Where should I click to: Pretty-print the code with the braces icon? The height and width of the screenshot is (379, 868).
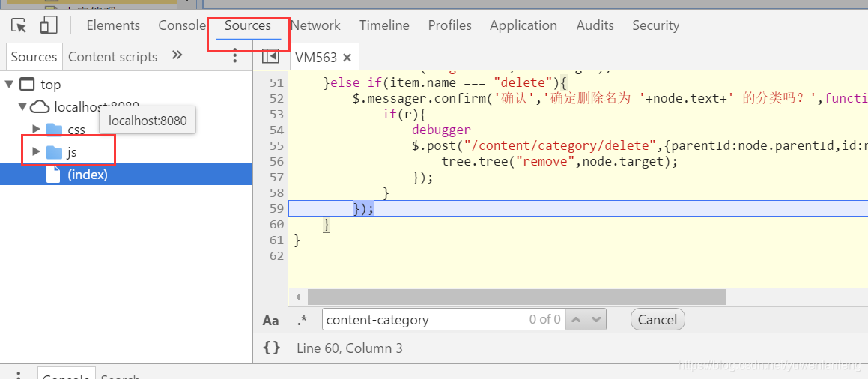271,348
